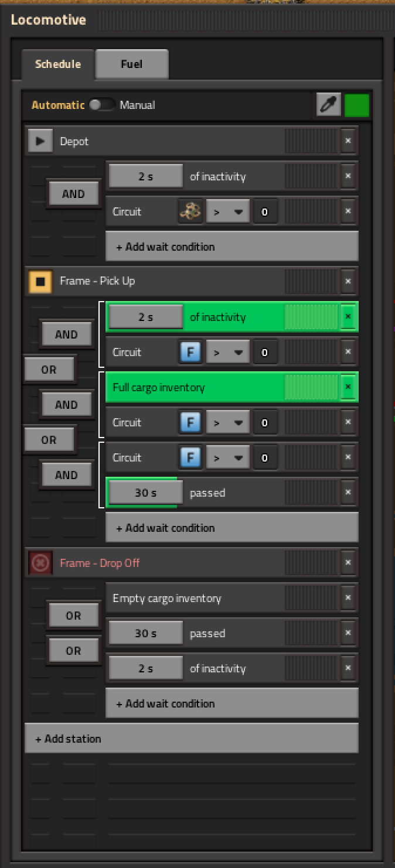Open the Depot circuit comparison operator dropdown

227,211
